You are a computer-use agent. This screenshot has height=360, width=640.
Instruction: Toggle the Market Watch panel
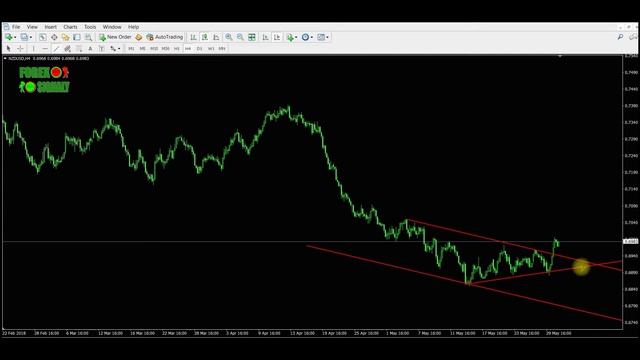pyautogui.click(x=42, y=37)
